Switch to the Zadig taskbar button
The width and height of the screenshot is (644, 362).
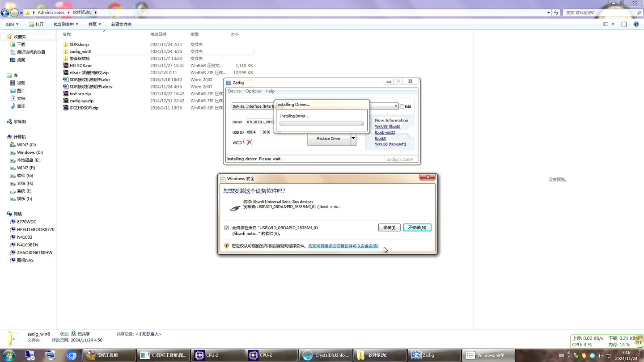tap(433, 355)
